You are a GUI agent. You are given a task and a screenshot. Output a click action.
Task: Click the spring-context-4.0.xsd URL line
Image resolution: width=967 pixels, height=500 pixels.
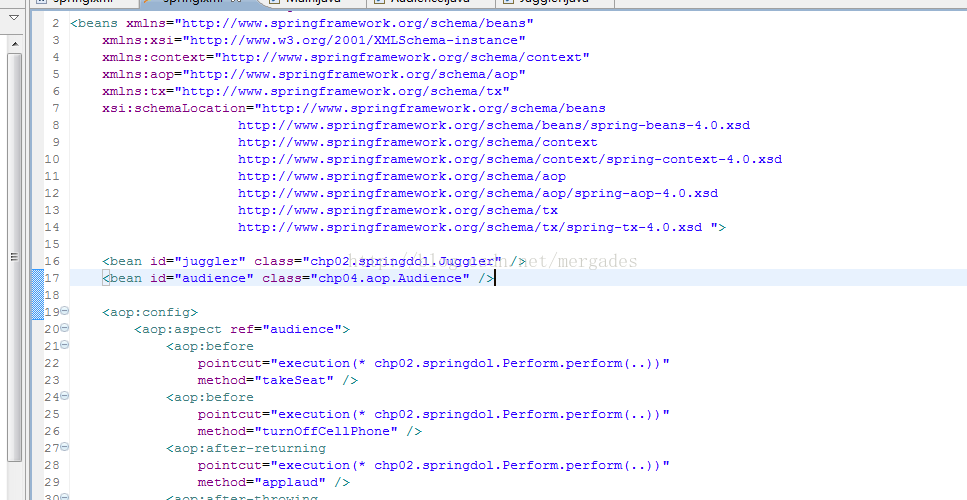coord(510,159)
